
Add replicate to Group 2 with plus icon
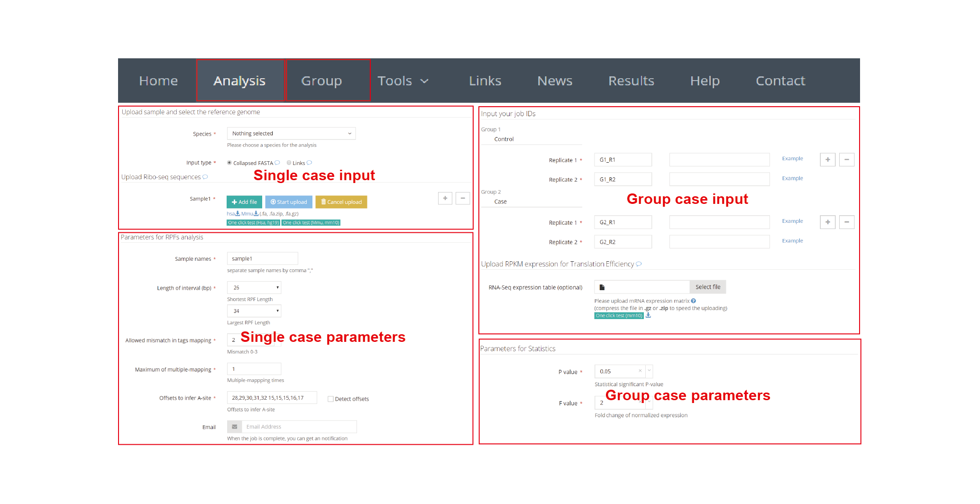tap(828, 222)
